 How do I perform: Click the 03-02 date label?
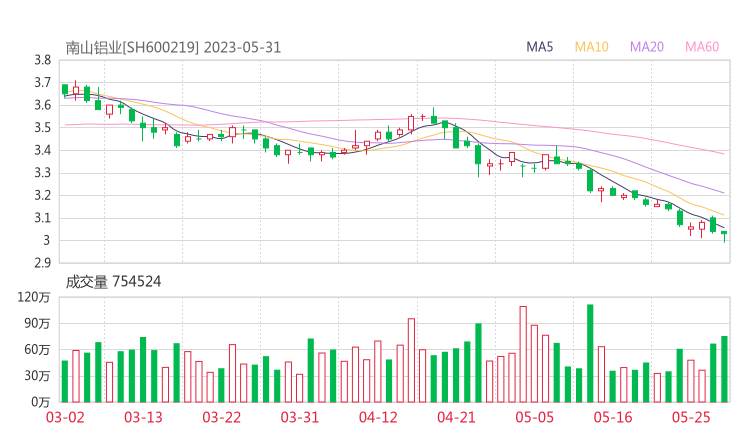65,417
